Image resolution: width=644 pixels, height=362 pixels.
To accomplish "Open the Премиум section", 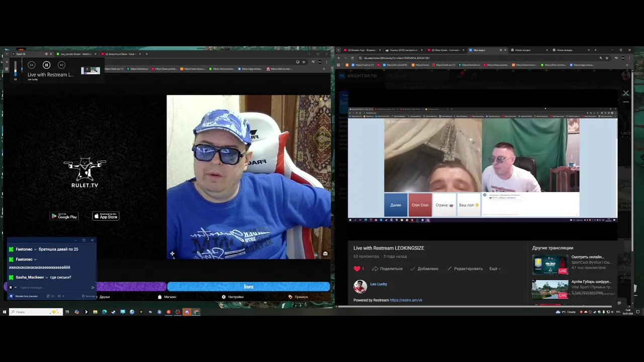I will click(298, 297).
